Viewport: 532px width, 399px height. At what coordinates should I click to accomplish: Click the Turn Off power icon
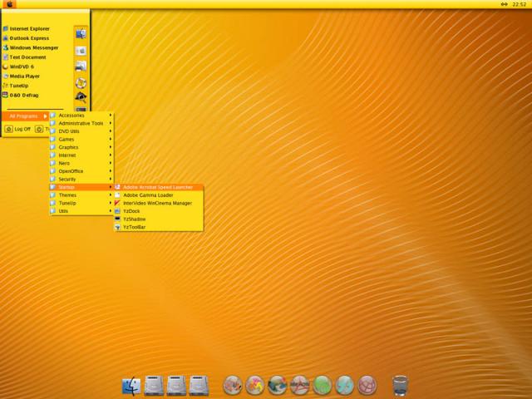coord(39,130)
